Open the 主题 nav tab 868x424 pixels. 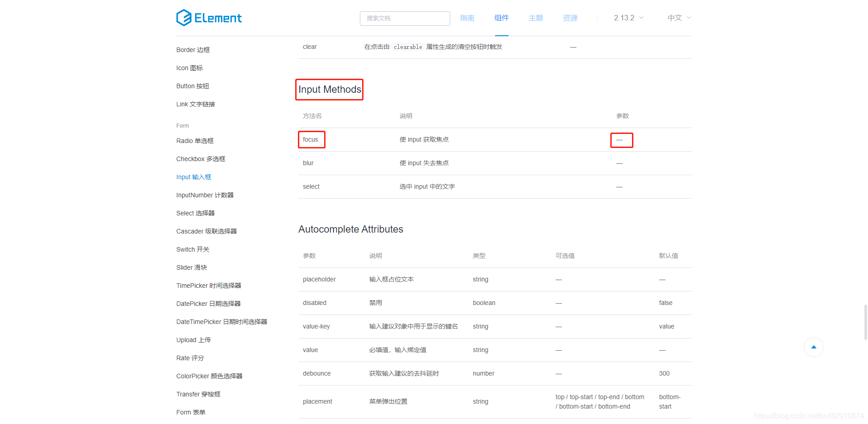tap(536, 18)
